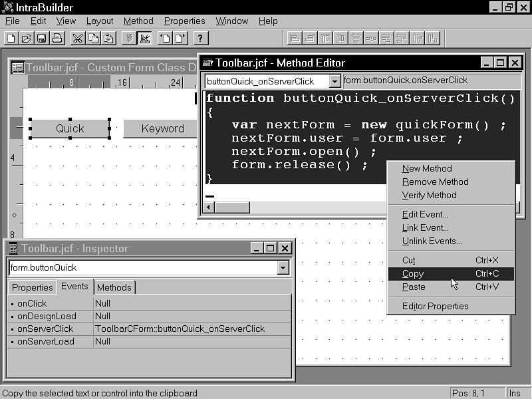The height and width of the screenshot is (399, 532).
Task: Choose Verify Method from context menu
Action: (x=451, y=195)
